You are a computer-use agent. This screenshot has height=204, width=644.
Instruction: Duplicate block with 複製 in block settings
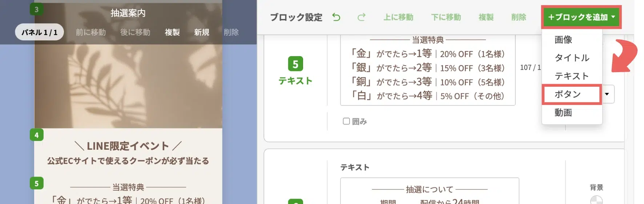coord(486,17)
